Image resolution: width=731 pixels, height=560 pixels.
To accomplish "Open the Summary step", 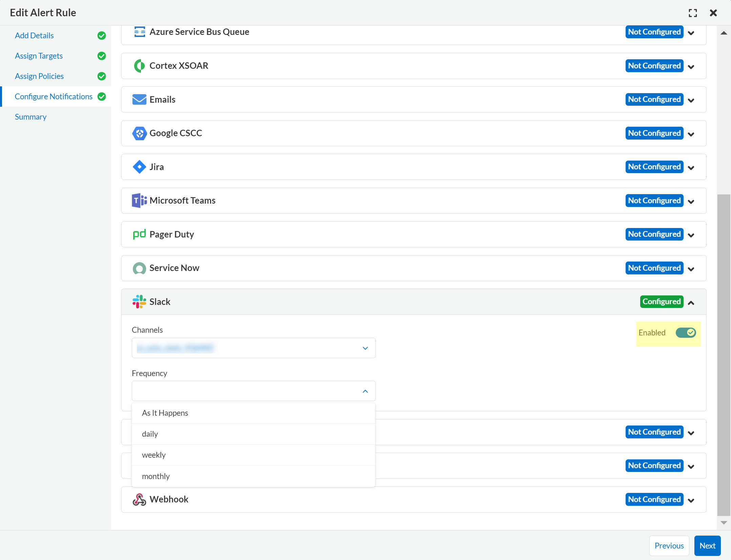I will point(31,117).
